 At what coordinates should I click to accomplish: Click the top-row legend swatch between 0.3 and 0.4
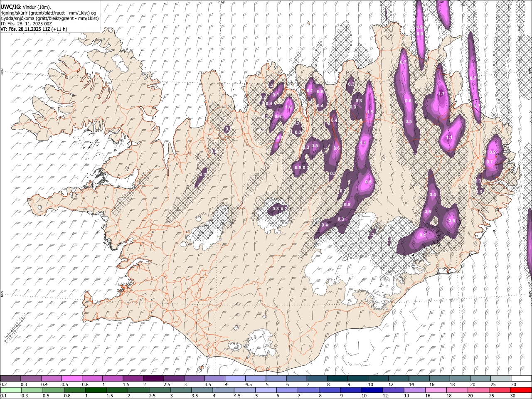click(31, 378)
